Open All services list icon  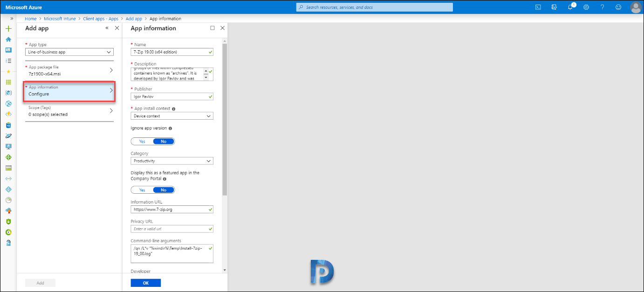(8, 61)
